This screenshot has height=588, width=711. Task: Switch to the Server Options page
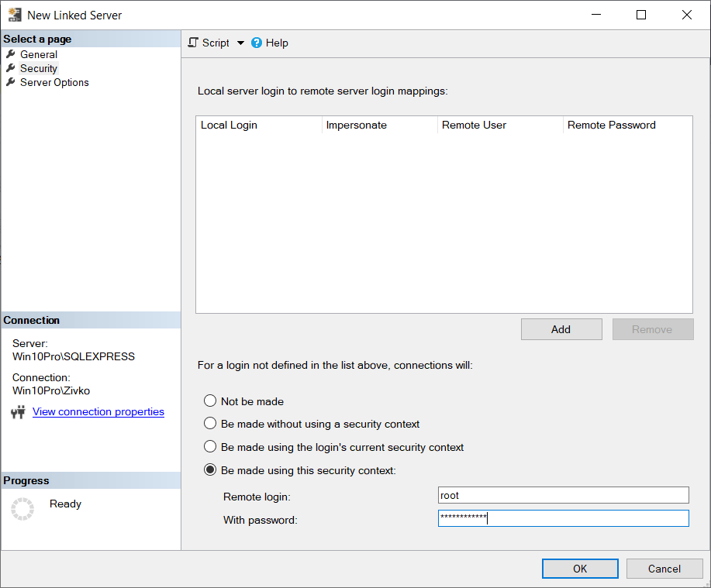click(53, 82)
